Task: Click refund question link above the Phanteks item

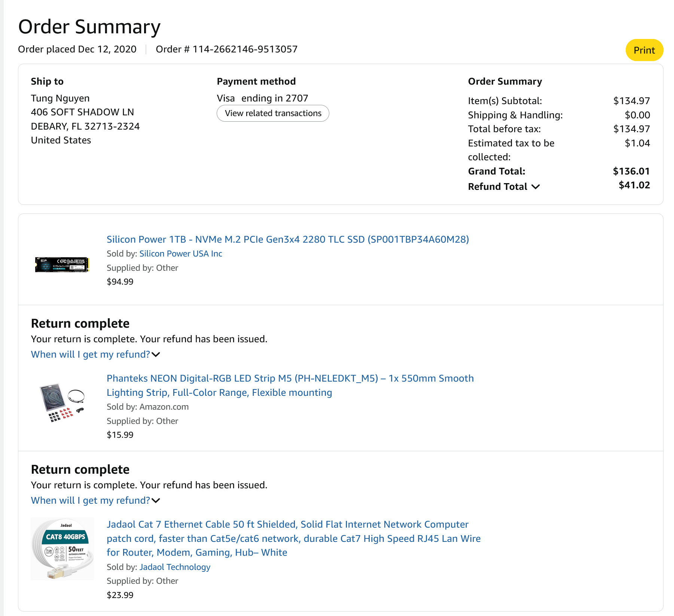Action: pyautogui.click(x=90, y=354)
